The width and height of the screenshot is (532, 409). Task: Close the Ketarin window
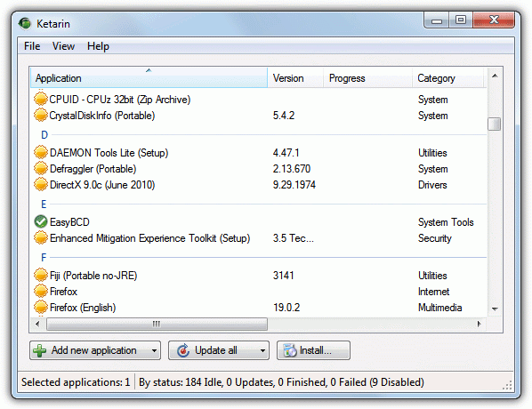[x=494, y=20]
